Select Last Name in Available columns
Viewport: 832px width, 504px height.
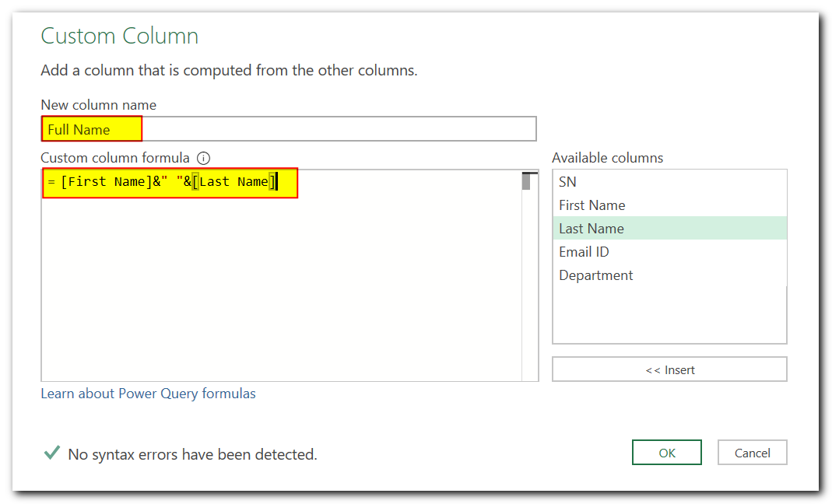pos(669,229)
